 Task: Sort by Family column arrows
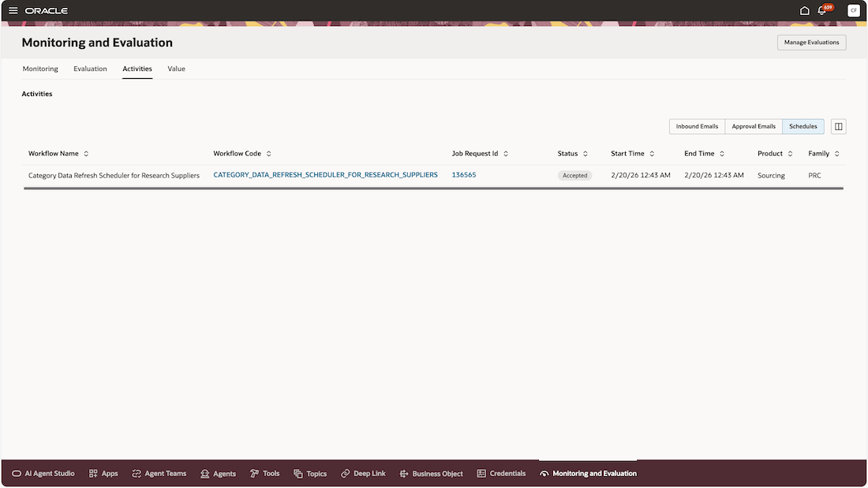836,154
